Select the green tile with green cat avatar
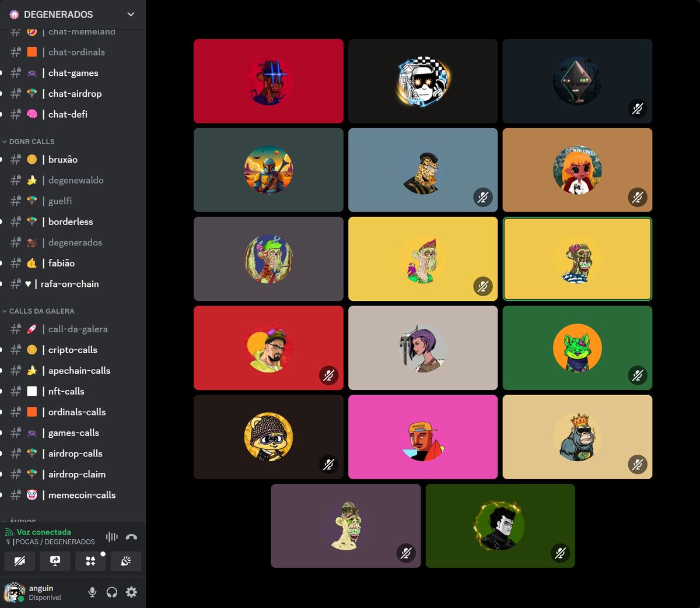The width and height of the screenshot is (700, 608). click(x=577, y=348)
